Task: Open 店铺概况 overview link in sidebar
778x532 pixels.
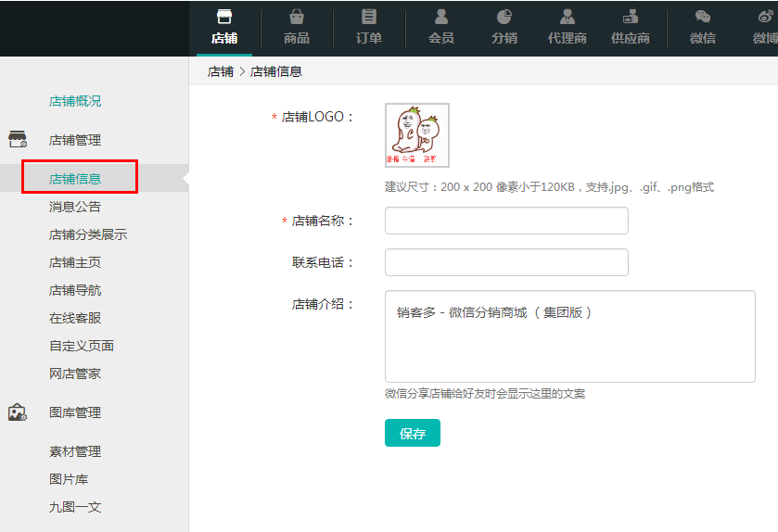Action: [75, 101]
